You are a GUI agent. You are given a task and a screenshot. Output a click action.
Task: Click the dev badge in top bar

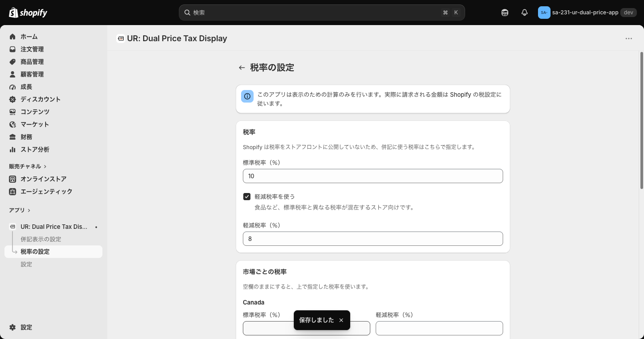pos(628,13)
